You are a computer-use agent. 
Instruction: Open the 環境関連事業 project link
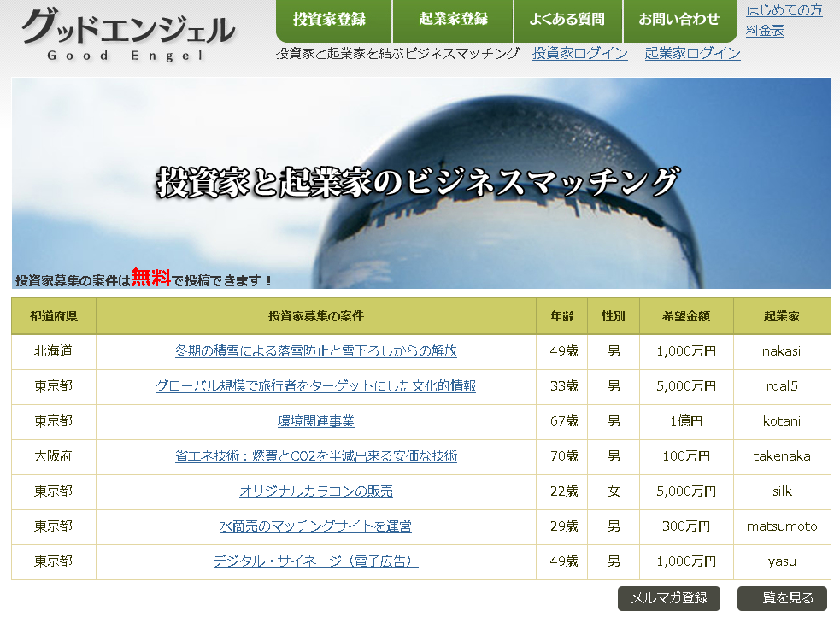pyautogui.click(x=316, y=421)
